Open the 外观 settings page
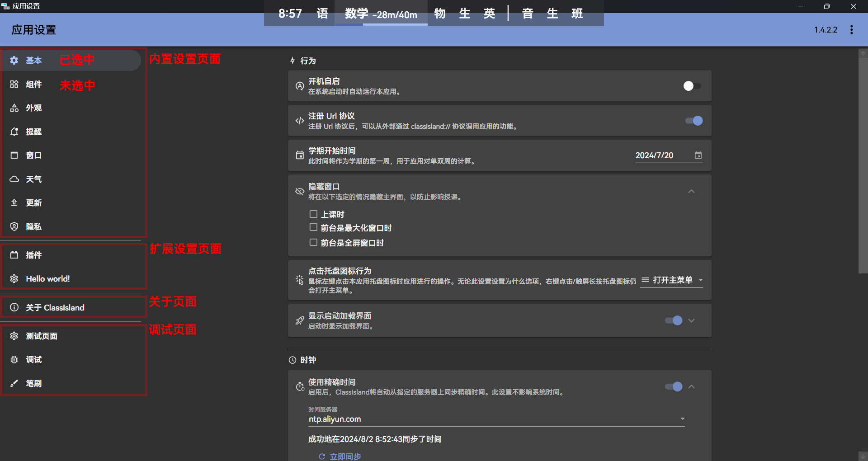This screenshot has height=461, width=868. click(34, 108)
